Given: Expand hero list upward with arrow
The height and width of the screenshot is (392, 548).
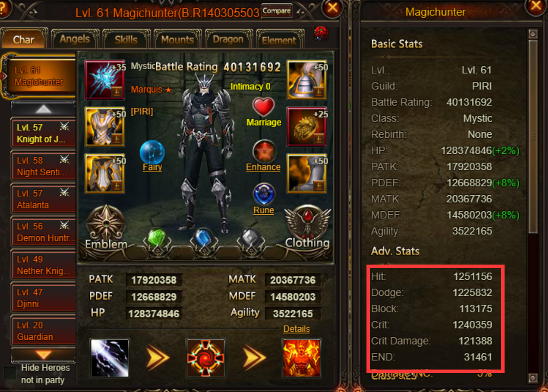Looking at the screenshot, I should coord(43,109).
